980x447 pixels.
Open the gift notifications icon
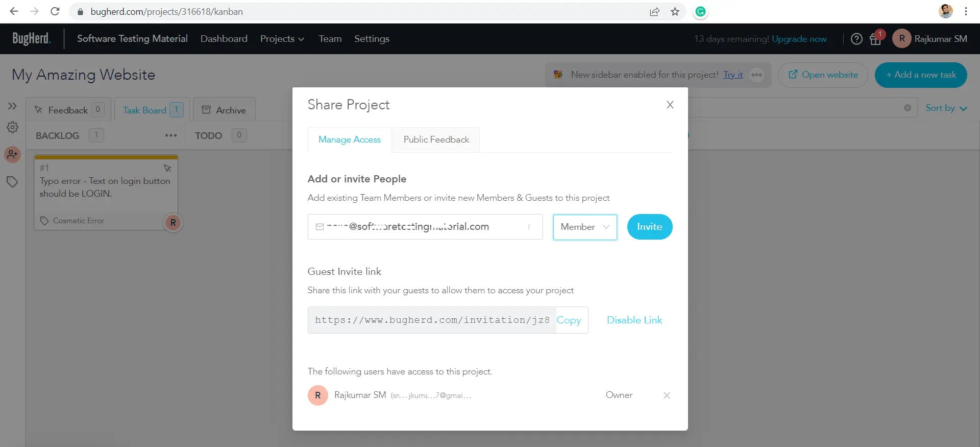pos(876,39)
